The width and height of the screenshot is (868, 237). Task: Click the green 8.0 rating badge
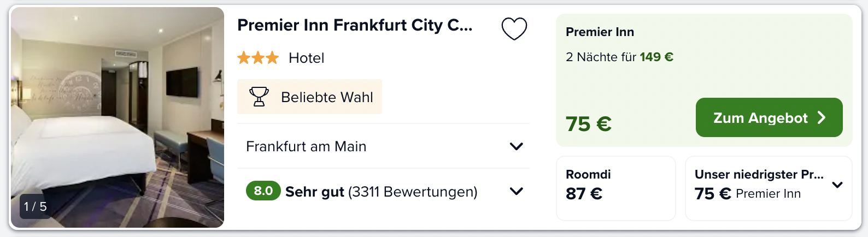point(263,191)
